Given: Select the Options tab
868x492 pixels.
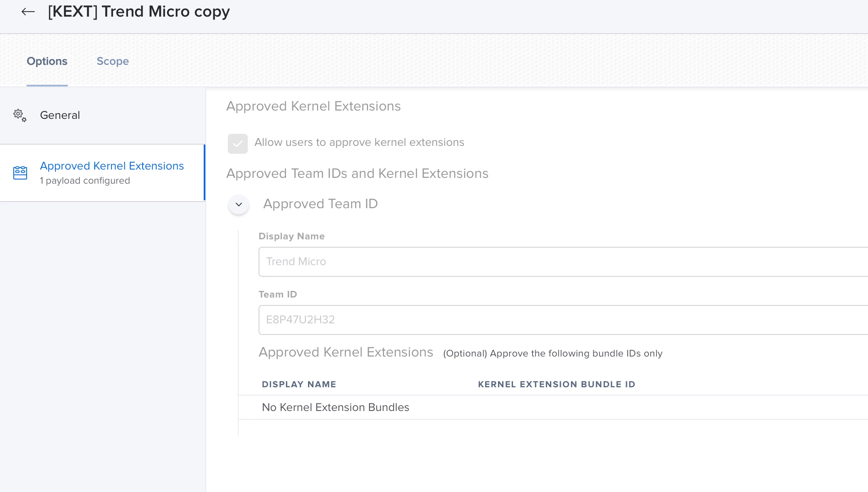Looking at the screenshot, I should tap(47, 61).
